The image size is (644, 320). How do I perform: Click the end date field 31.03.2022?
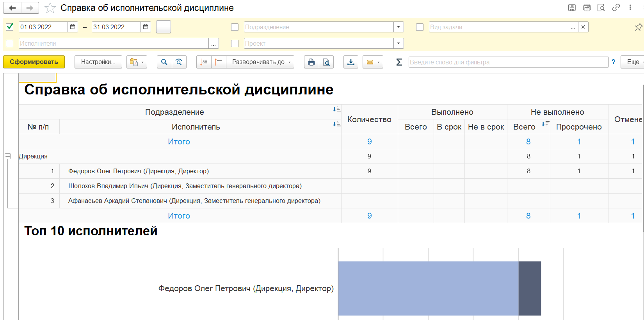coord(116,27)
